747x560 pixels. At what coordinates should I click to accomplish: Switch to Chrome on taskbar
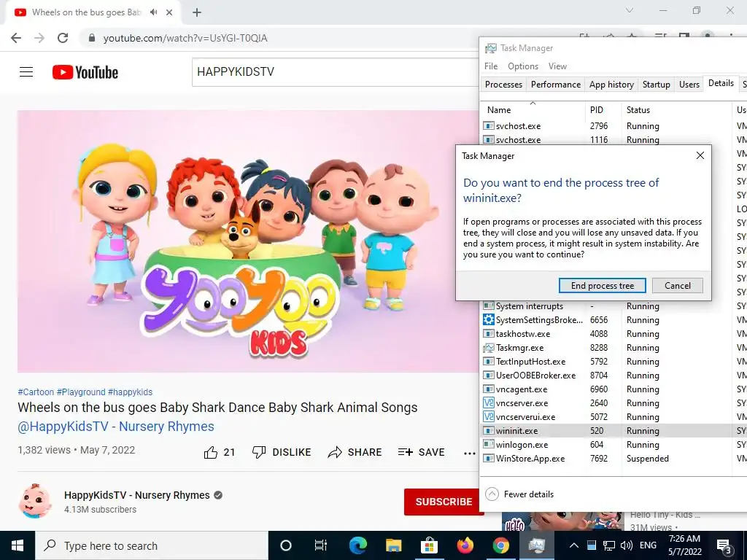(500, 545)
